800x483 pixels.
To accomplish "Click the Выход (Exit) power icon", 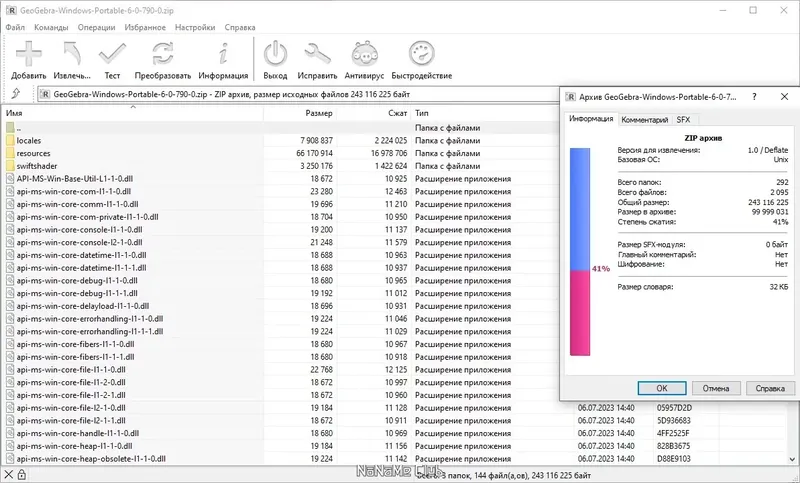I will tap(276, 54).
